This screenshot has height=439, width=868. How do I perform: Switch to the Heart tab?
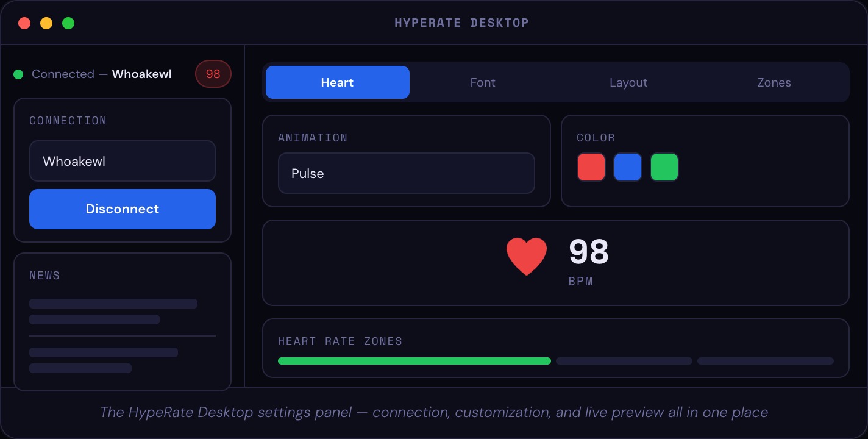[x=337, y=82]
